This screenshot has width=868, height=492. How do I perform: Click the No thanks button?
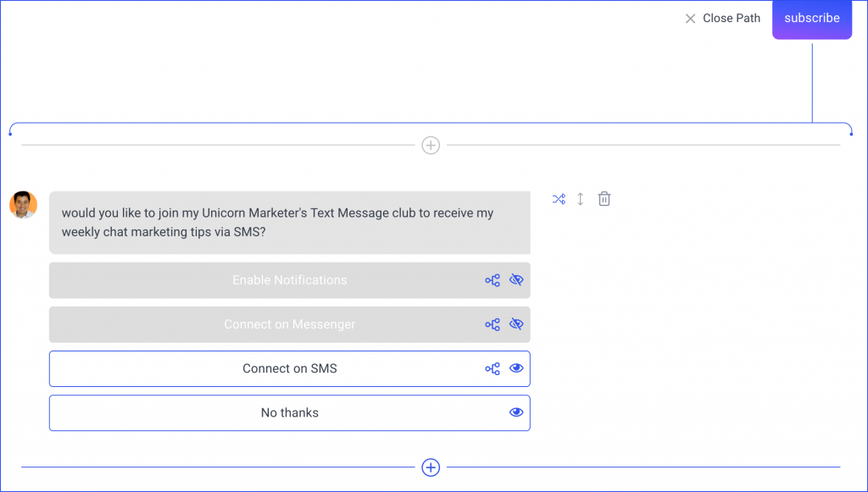click(x=290, y=413)
